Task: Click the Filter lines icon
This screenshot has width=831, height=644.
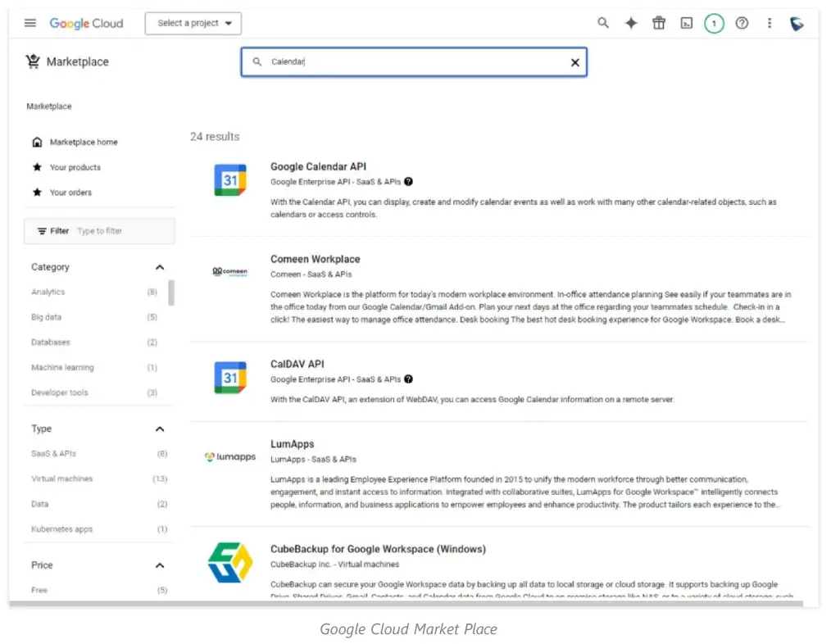Action: 42,231
